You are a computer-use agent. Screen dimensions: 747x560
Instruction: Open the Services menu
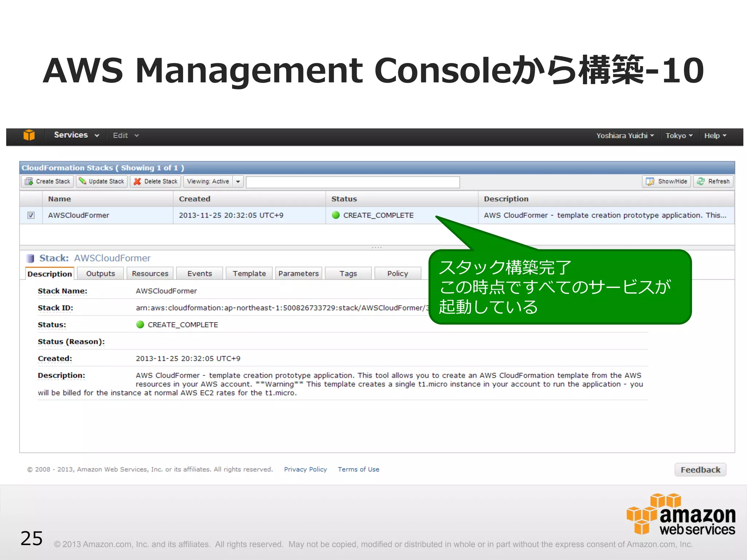click(x=77, y=135)
